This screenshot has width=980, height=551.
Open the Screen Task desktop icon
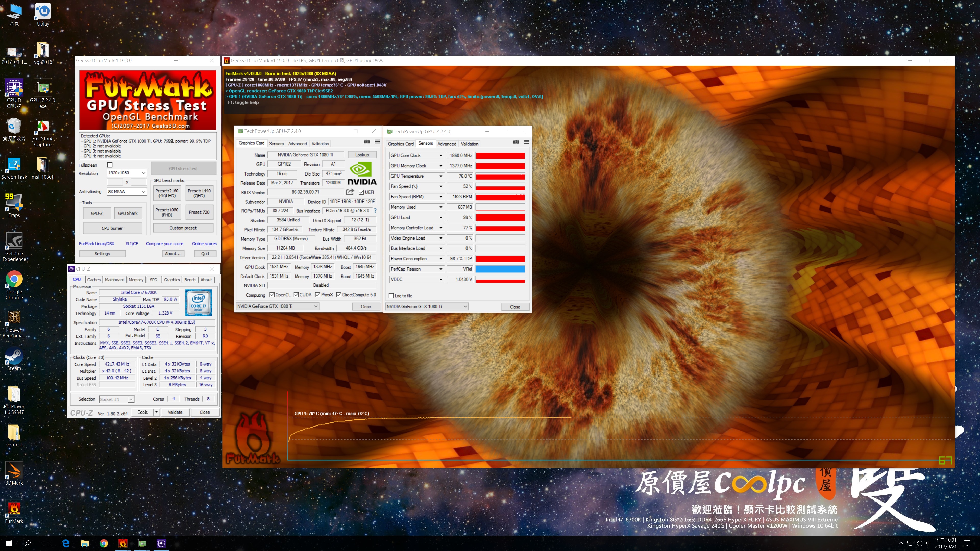pos(14,168)
